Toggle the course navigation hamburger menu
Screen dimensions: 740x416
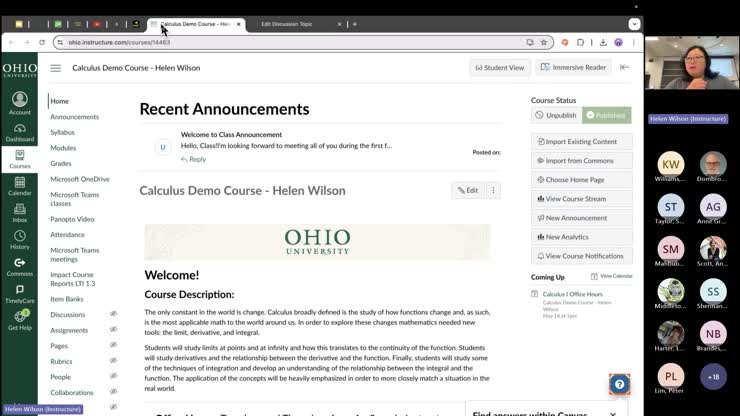(56, 68)
